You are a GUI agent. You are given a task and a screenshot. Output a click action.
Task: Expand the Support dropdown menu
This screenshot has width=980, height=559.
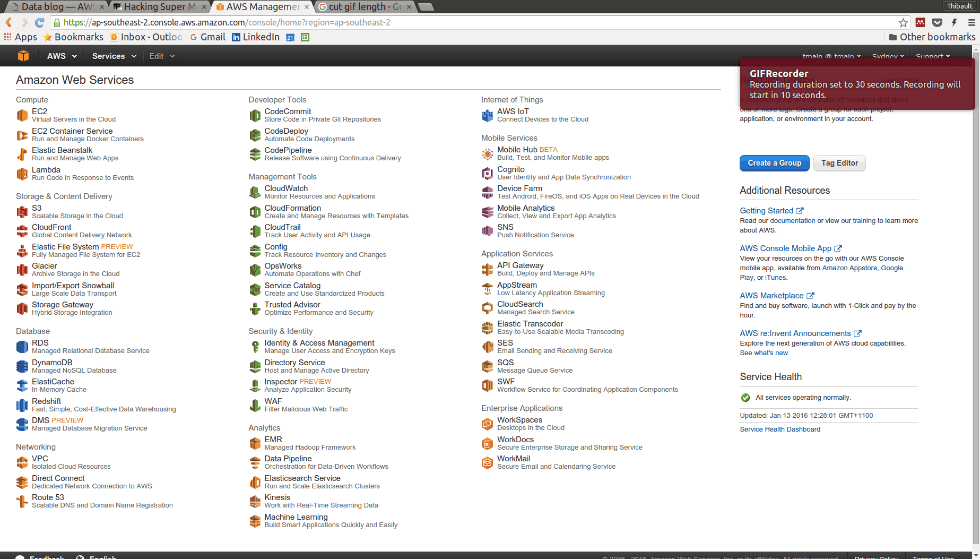(933, 56)
